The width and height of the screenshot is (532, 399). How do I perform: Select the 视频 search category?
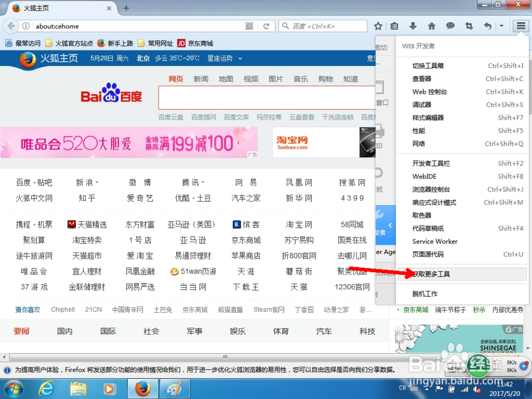click(x=251, y=79)
